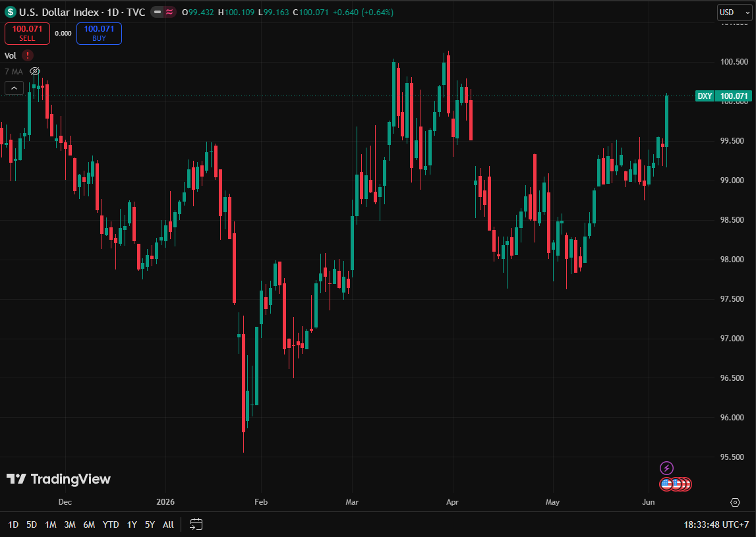Image resolution: width=756 pixels, height=537 pixels.
Task: Open the Go to date calendar icon
Action: tap(196, 524)
